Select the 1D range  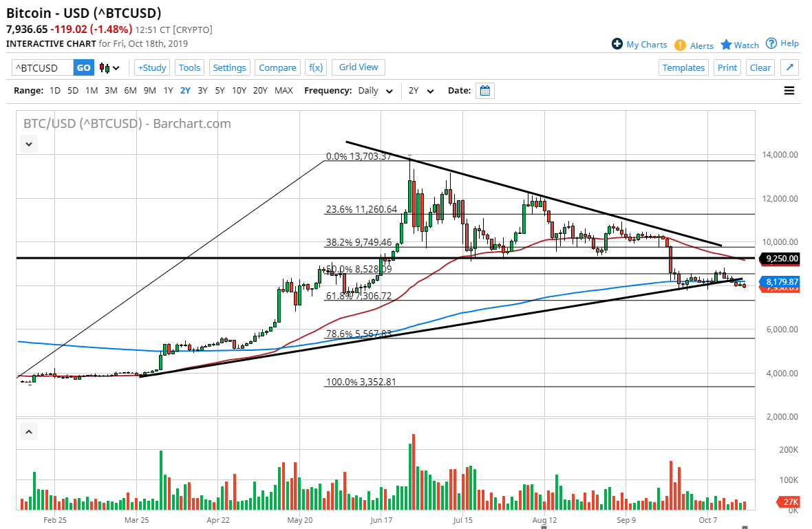click(54, 90)
